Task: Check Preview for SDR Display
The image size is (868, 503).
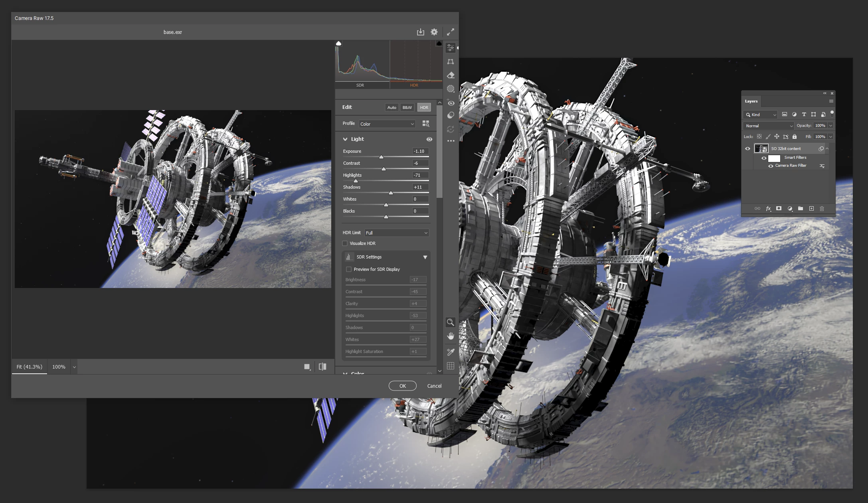Action: pyautogui.click(x=349, y=269)
